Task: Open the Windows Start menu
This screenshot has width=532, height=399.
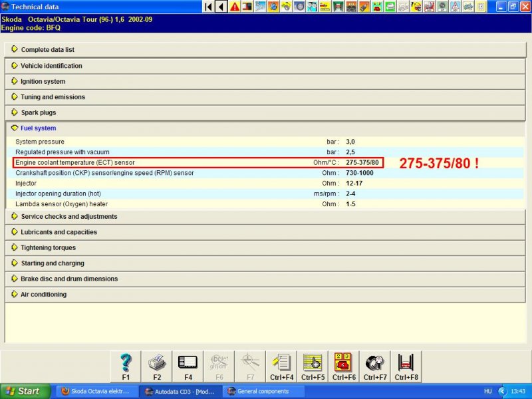Action: pos(25,391)
